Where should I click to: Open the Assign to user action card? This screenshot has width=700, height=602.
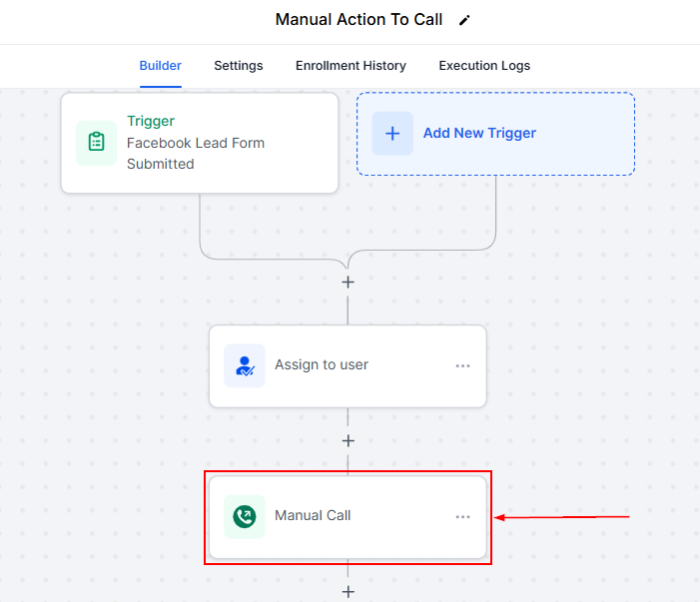(x=347, y=365)
